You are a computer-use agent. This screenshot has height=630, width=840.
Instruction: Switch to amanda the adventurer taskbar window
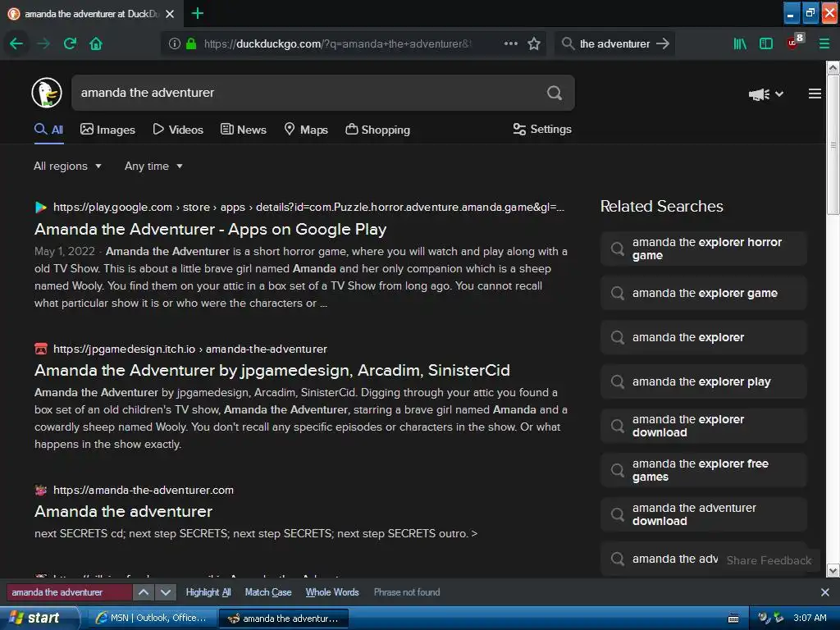(x=284, y=619)
